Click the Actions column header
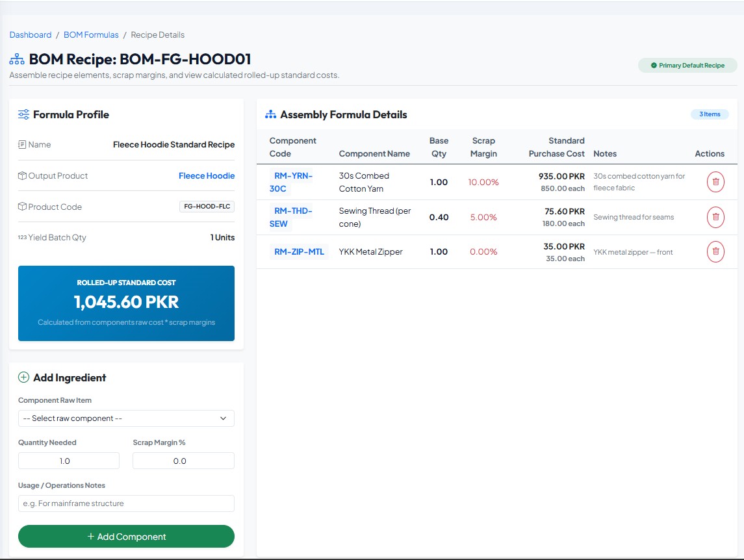 pyautogui.click(x=710, y=154)
